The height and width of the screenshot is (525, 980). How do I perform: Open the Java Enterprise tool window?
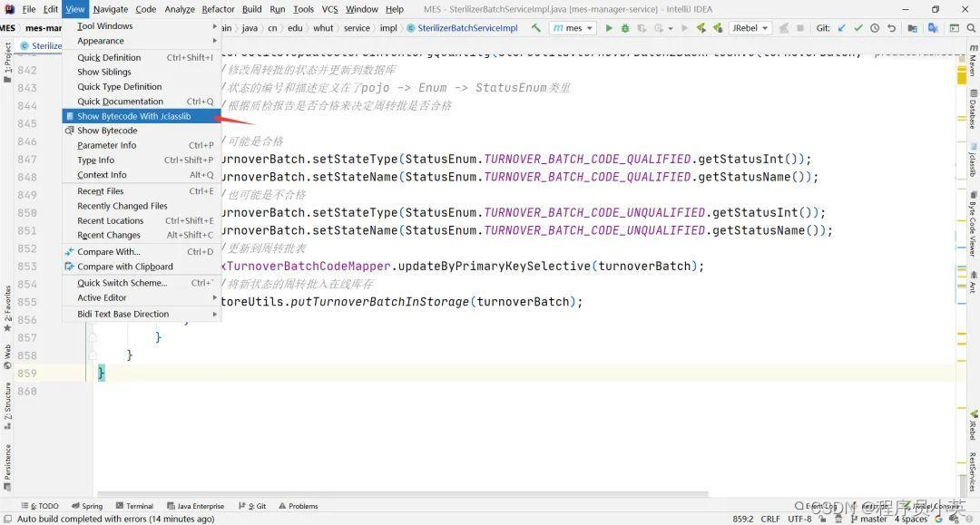196,506
